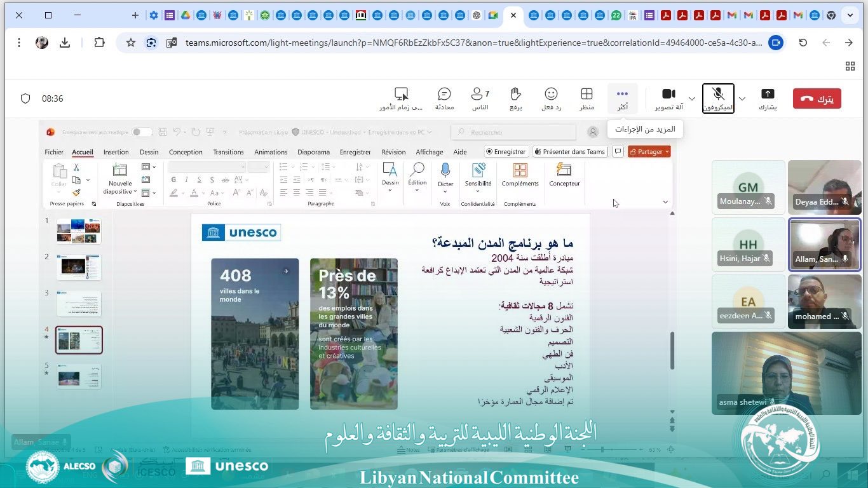Select slide 2 thumbnail in the panel

pyautogui.click(x=78, y=267)
